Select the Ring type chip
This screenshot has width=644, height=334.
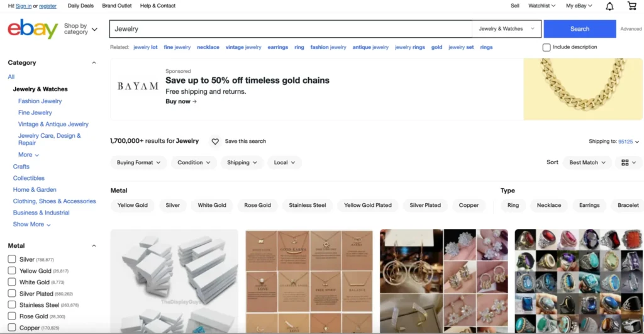(x=513, y=206)
